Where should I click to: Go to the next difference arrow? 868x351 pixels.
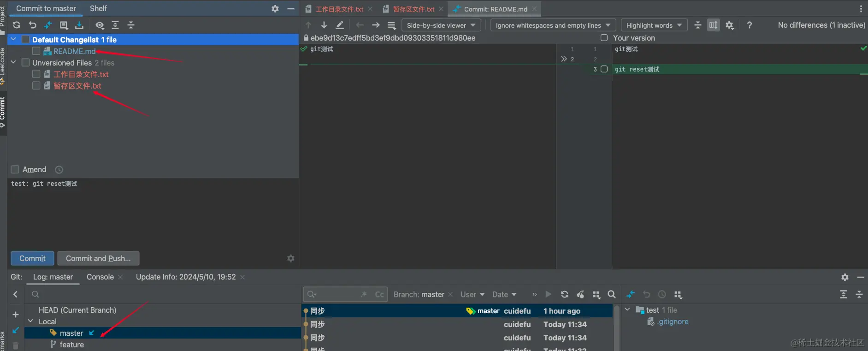tap(324, 25)
